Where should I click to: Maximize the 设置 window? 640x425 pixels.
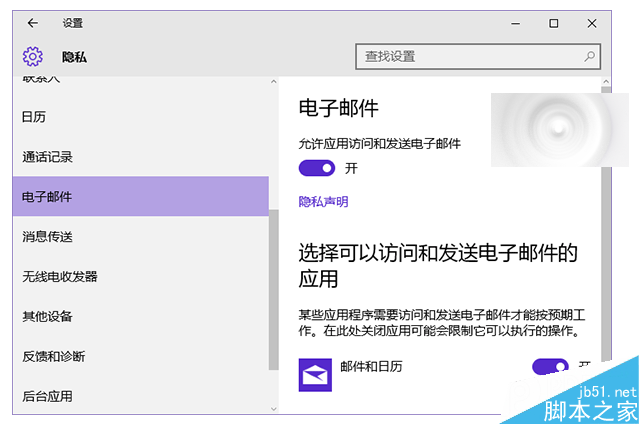tap(553, 23)
